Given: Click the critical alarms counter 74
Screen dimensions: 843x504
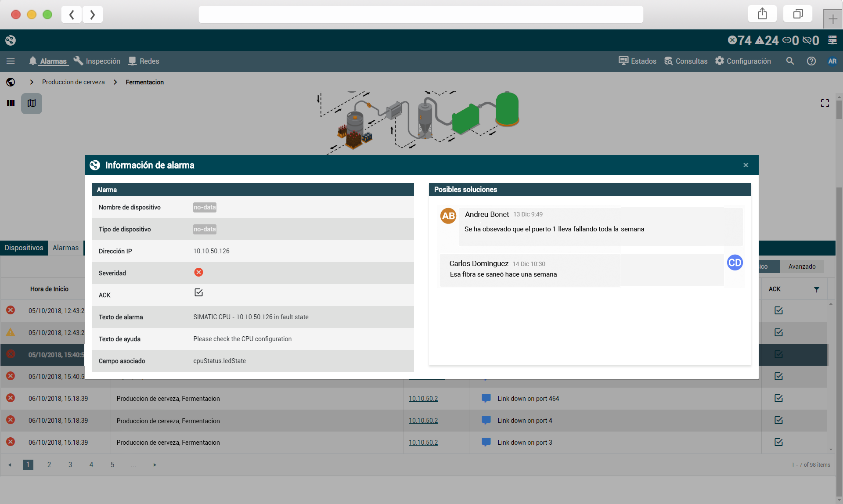Looking at the screenshot, I should point(740,40).
